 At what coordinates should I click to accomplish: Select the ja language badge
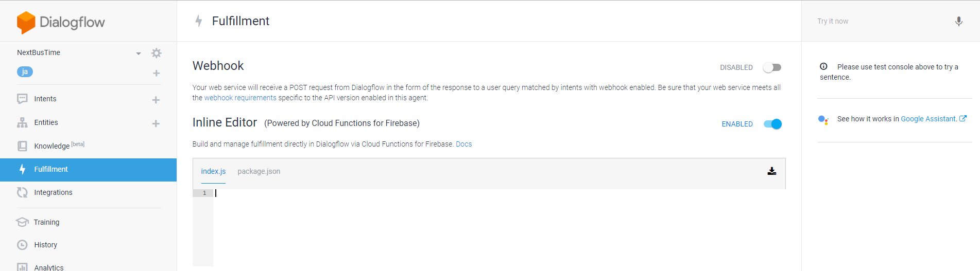tap(25, 71)
